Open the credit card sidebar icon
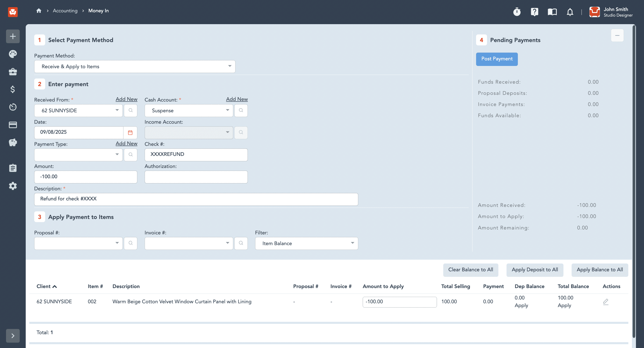Viewport: 644px width, 348px height. 13,125
